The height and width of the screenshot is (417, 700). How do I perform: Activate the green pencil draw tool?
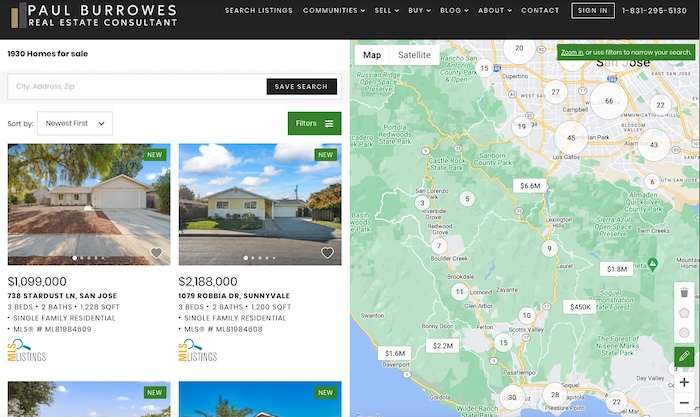tap(684, 356)
